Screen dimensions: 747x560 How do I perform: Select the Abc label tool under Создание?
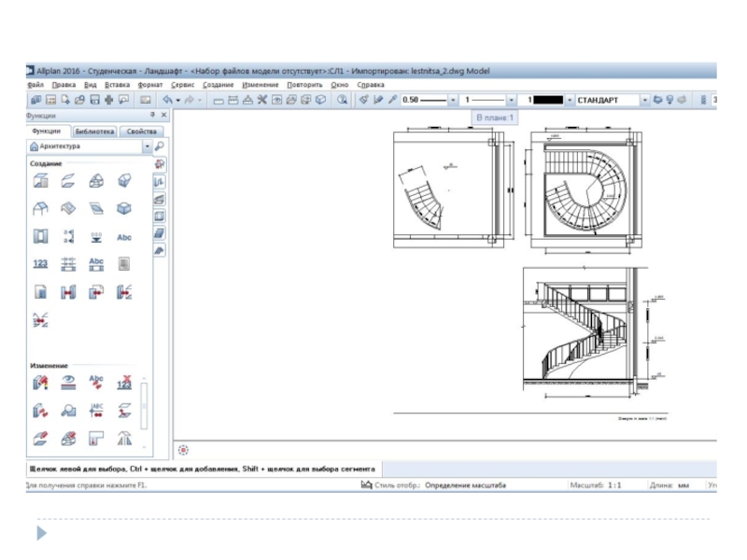click(124, 237)
